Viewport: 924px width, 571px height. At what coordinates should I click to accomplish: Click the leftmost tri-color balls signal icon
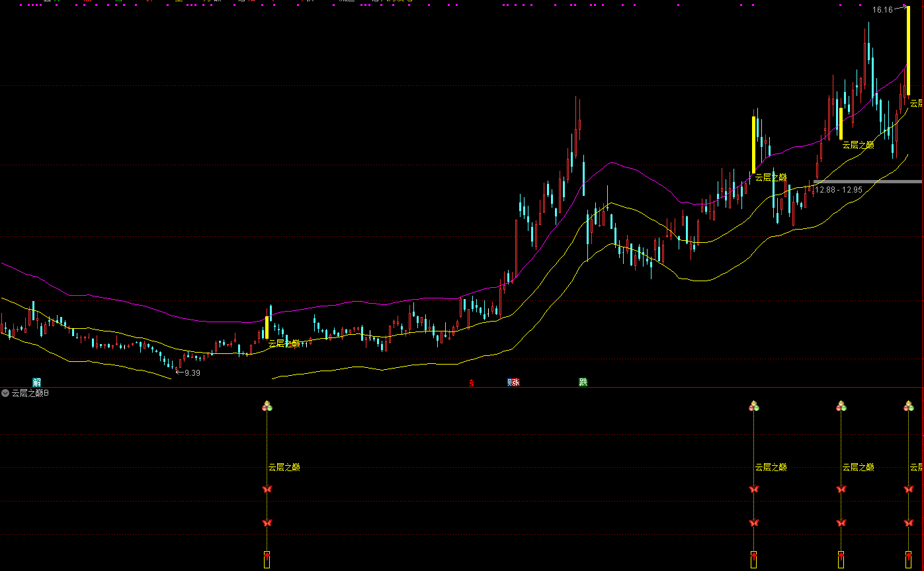267,406
